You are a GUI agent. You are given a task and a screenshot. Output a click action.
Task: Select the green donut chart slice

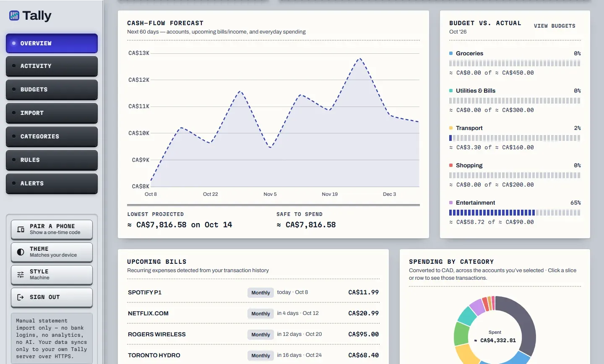[461, 334]
